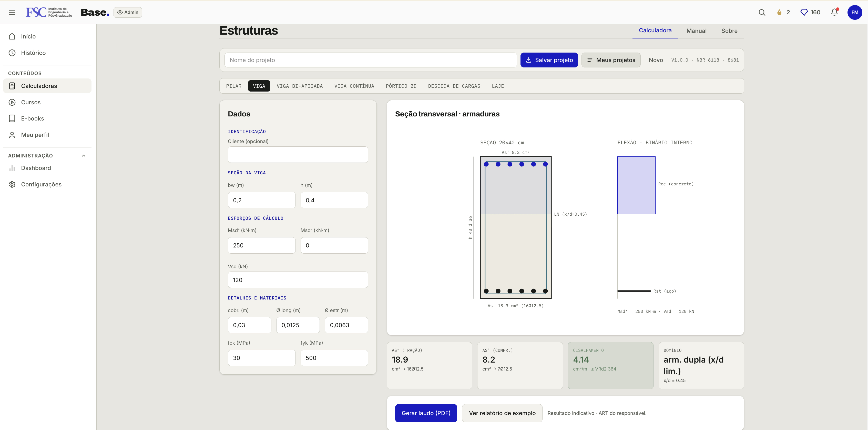
Task: Open Meu perfil page
Action: [x=47, y=135]
